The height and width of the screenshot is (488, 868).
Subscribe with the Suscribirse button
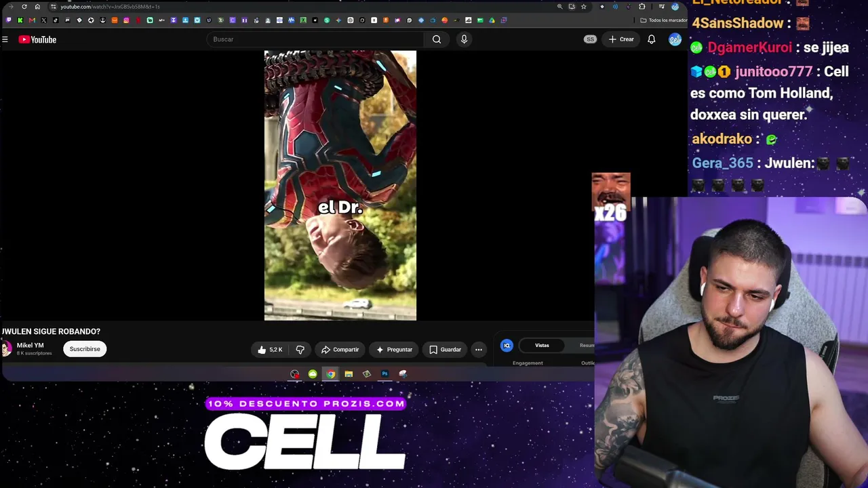[x=85, y=349]
